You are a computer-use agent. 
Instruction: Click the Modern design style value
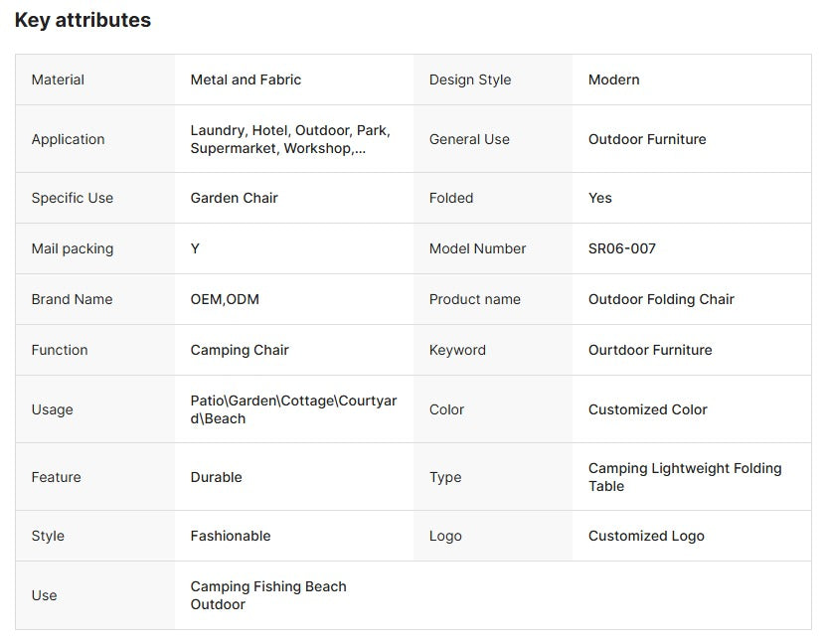click(x=613, y=80)
